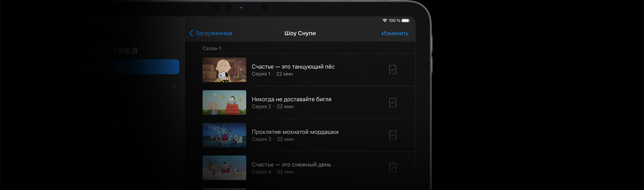644x190 pixels.
Task: Click Серия 1 · 22 мин subtitle
Action: (272, 74)
